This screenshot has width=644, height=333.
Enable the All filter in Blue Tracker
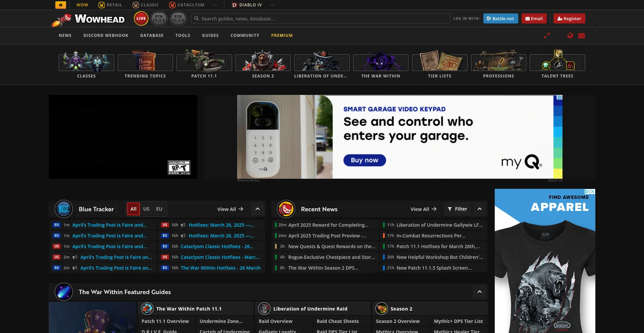click(133, 209)
